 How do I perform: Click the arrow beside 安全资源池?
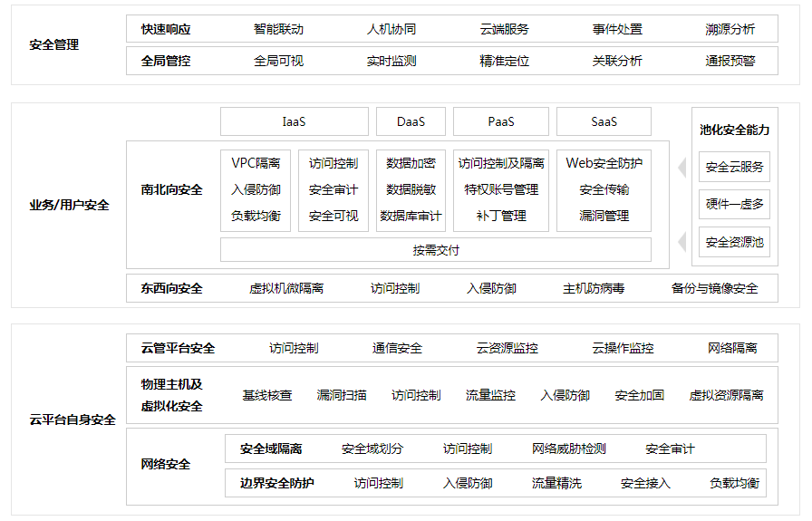(682, 242)
